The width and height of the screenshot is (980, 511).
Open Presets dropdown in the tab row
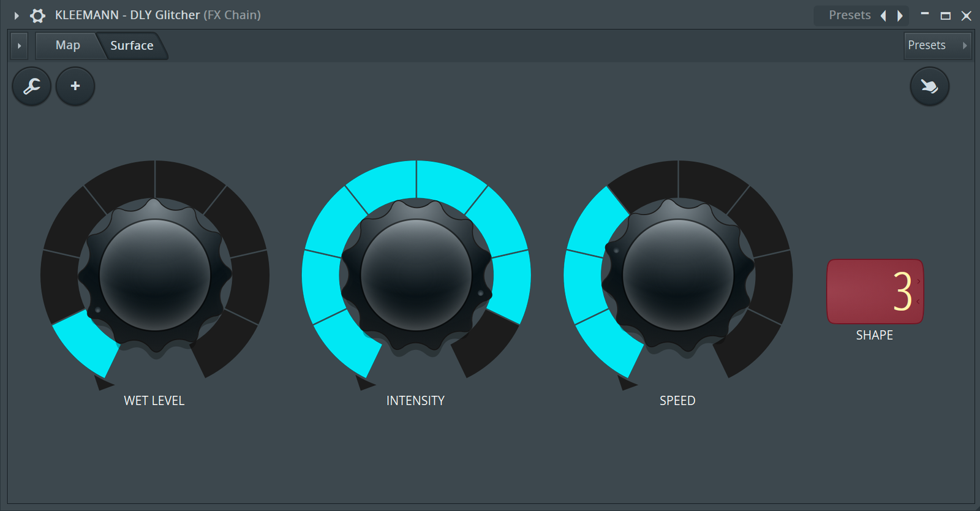pyautogui.click(x=937, y=45)
